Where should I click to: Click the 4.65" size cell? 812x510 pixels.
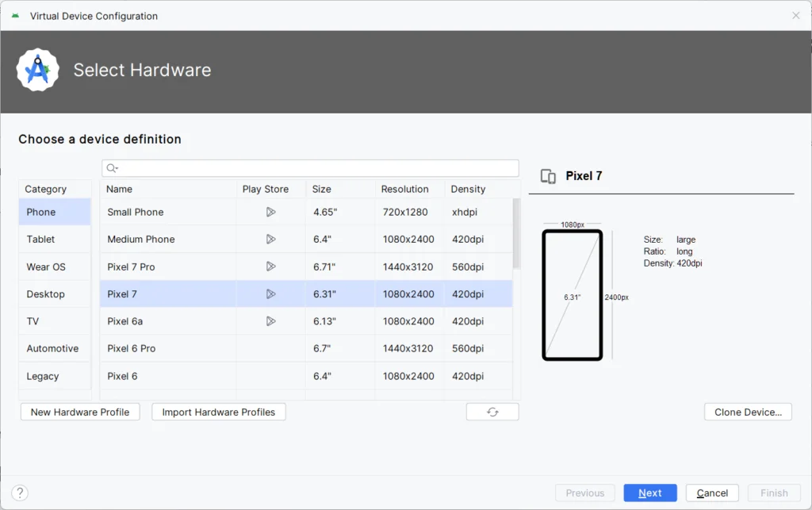(x=340, y=212)
